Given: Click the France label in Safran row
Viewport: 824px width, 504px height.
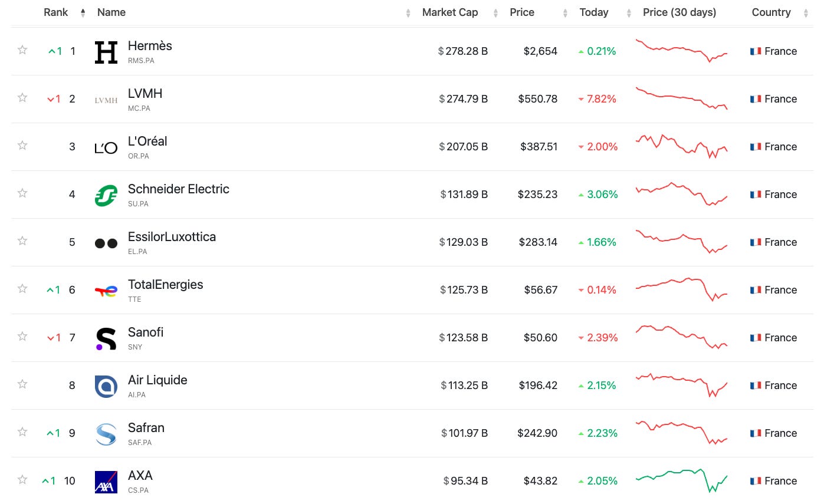Looking at the screenshot, I should coord(780,433).
